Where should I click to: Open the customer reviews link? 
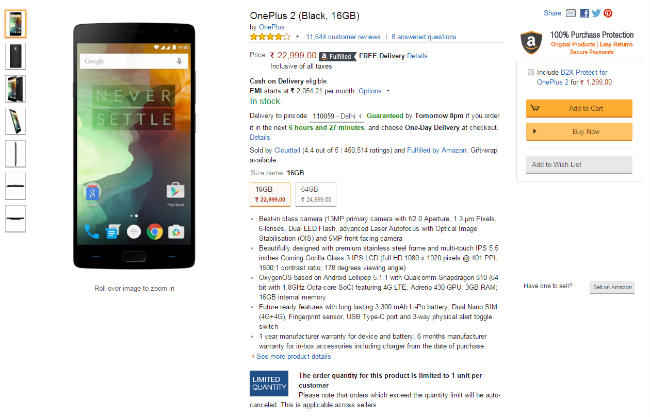342,37
